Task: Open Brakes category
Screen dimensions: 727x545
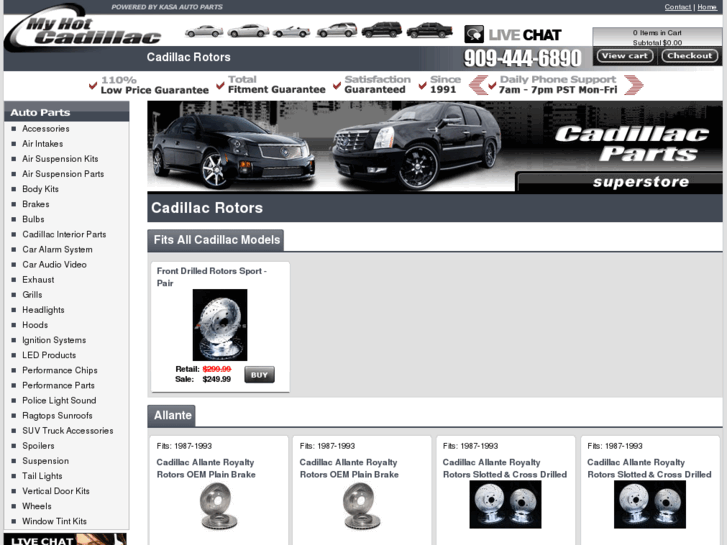Action: pos(36,204)
